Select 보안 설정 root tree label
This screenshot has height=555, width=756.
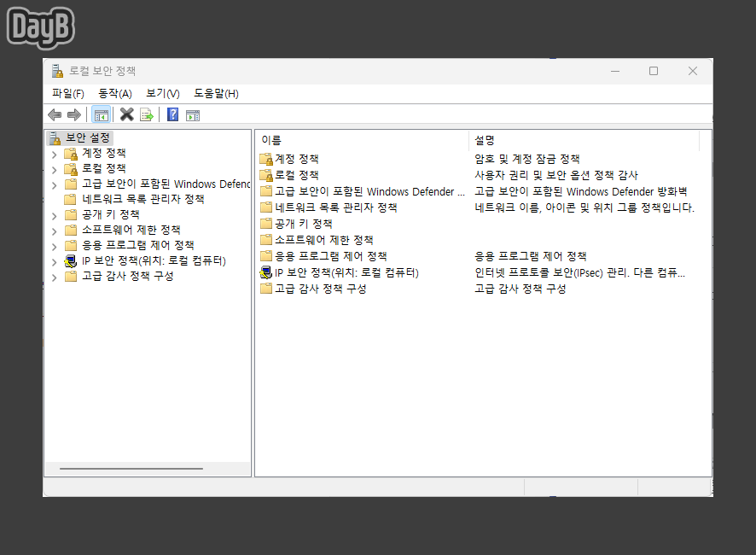[x=88, y=138]
